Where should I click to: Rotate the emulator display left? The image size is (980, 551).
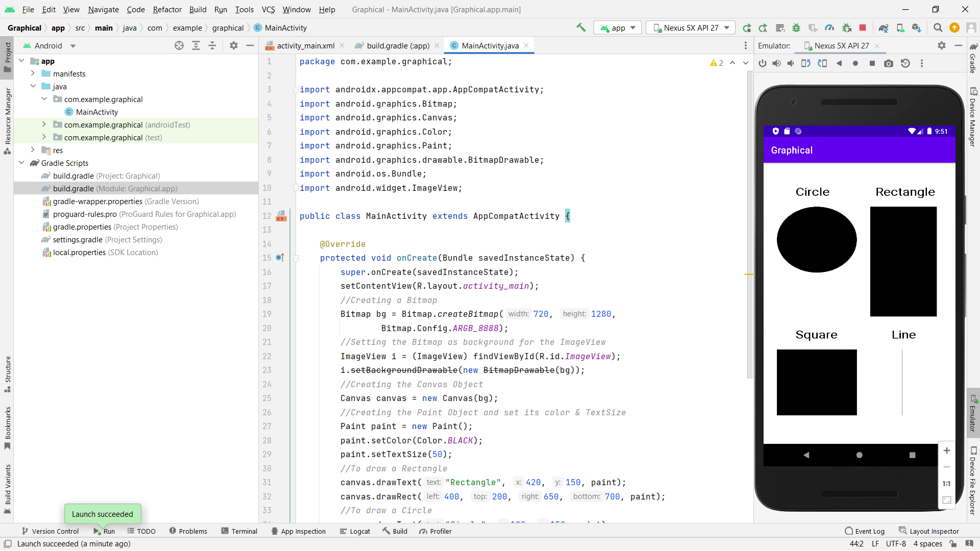(805, 63)
